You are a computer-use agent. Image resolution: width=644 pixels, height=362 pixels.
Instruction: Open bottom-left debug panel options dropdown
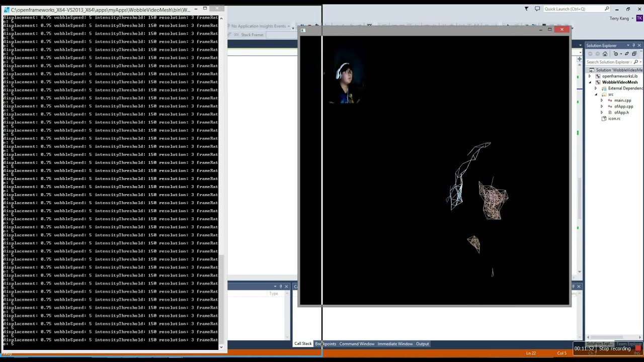click(275, 287)
